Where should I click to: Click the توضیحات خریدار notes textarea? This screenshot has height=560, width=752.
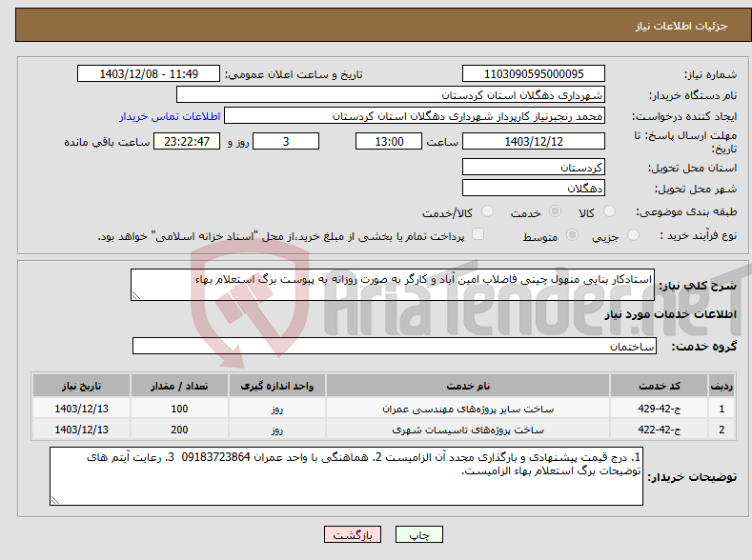coord(346,476)
